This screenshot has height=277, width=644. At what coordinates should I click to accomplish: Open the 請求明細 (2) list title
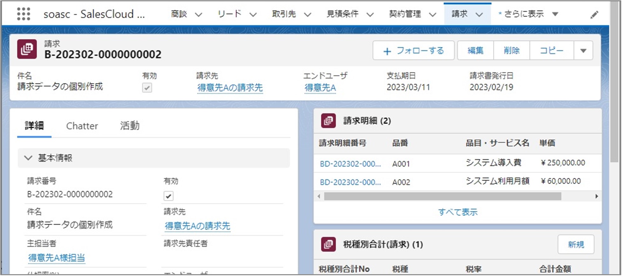tap(367, 121)
